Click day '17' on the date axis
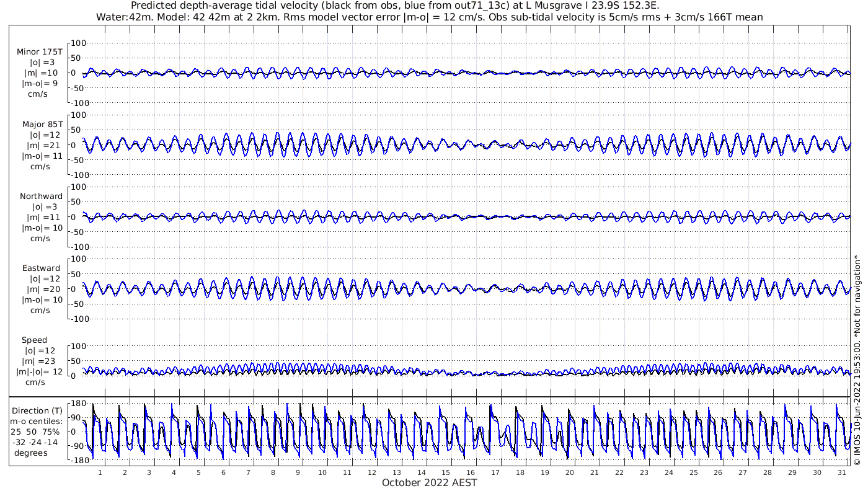The height and width of the screenshot is (496, 868). 495,472
